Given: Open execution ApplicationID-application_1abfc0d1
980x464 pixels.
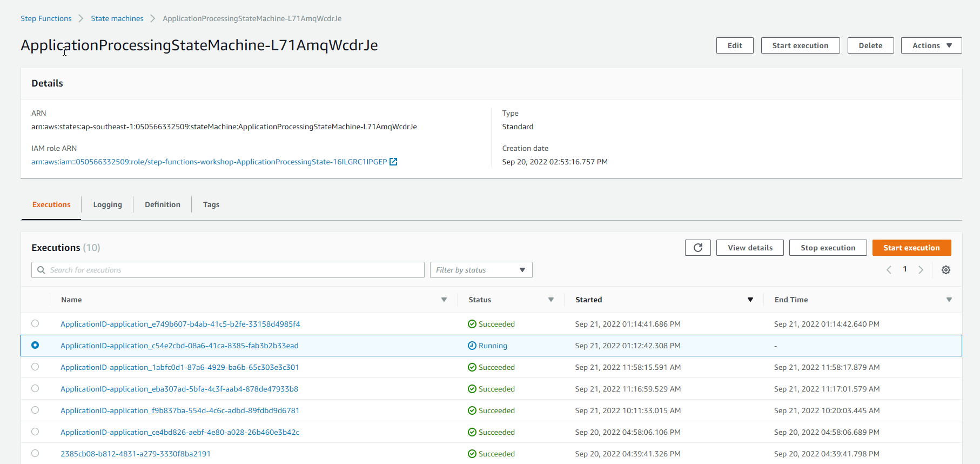Looking at the screenshot, I should point(179,367).
